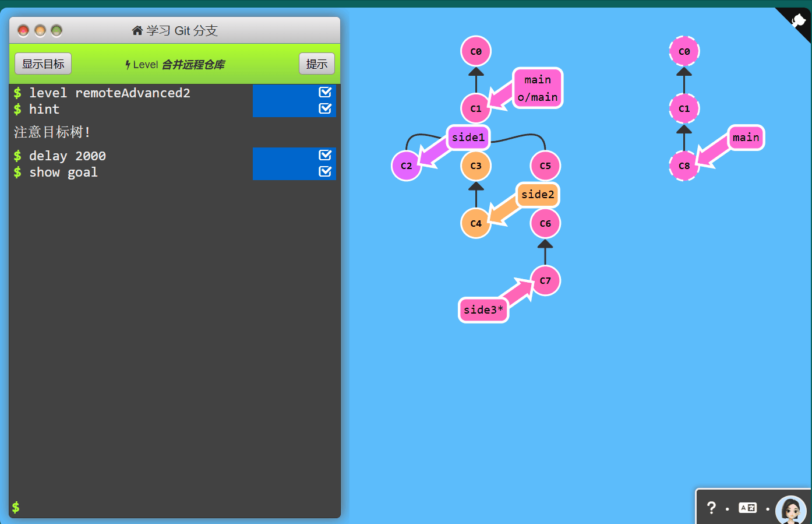Image resolution: width=812 pixels, height=524 pixels.
Task: Select commit node C7
Action: 545,280
